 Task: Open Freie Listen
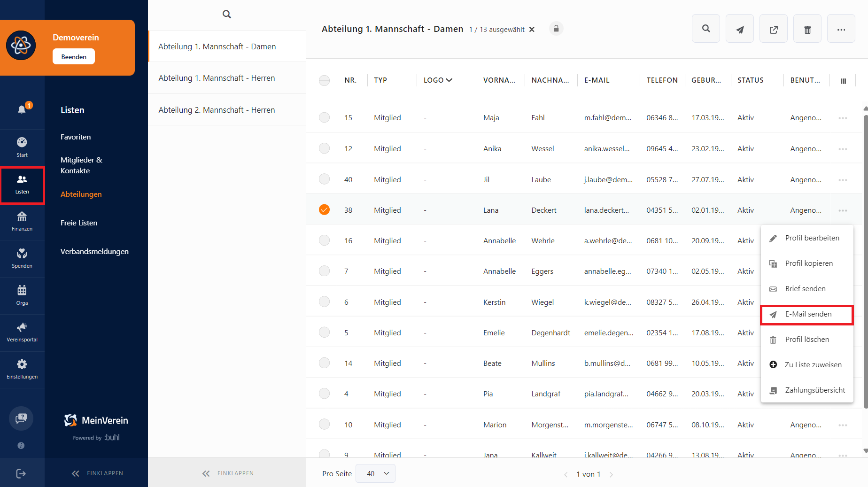click(x=79, y=223)
